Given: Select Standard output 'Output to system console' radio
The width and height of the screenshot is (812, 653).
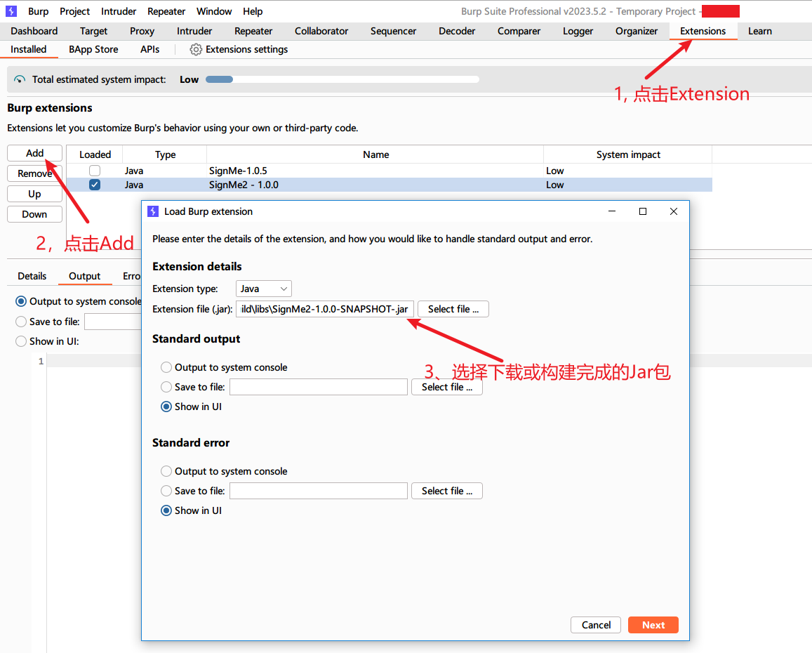Looking at the screenshot, I should pyautogui.click(x=166, y=367).
